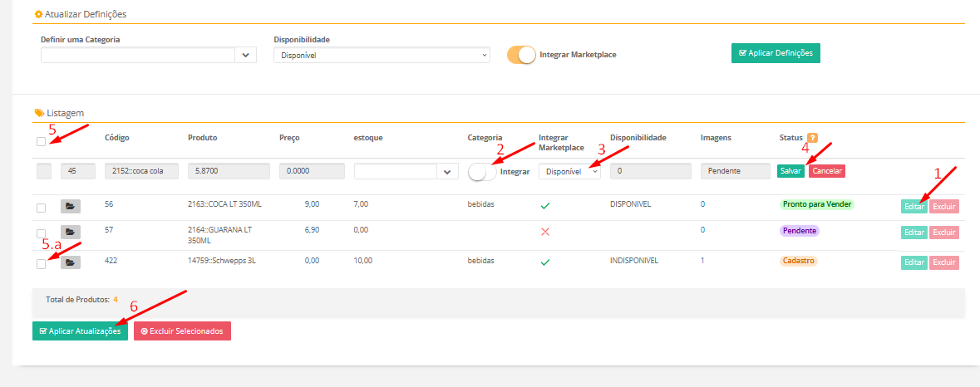Expand the Definir uma Categoria dropdown
This screenshot has width=980, height=387.
[246, 56]
